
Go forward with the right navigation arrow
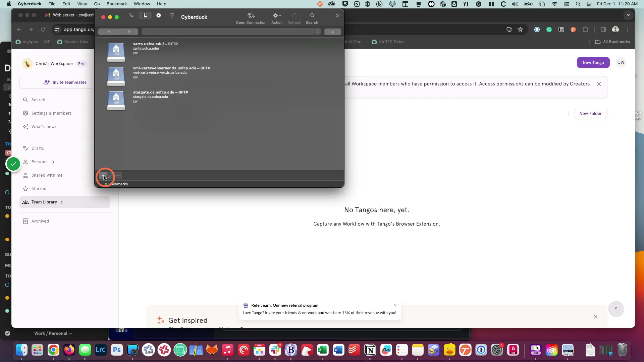pos(129,32)
